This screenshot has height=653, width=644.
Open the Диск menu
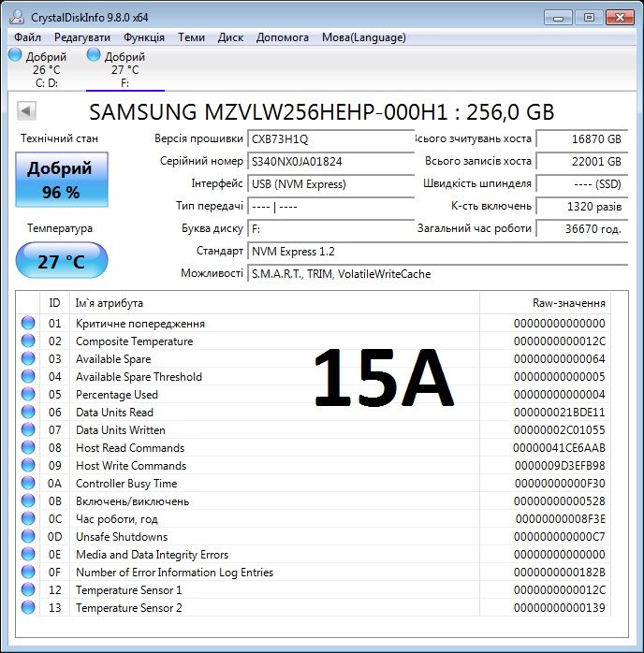(230, 37)
